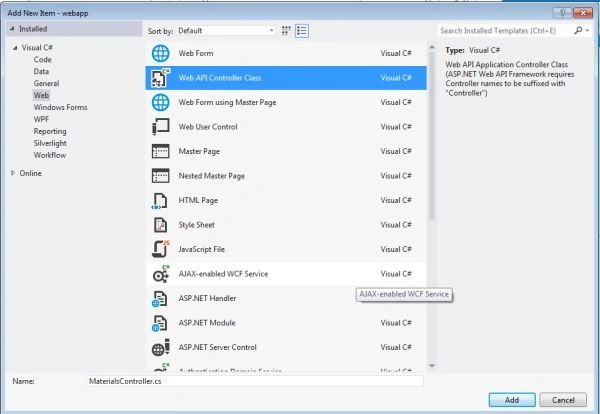Image resolution: width=600 pixels, height=414 pixels.
Task: Select the Web API Controller Class label
Action: (x=220, y=78)
